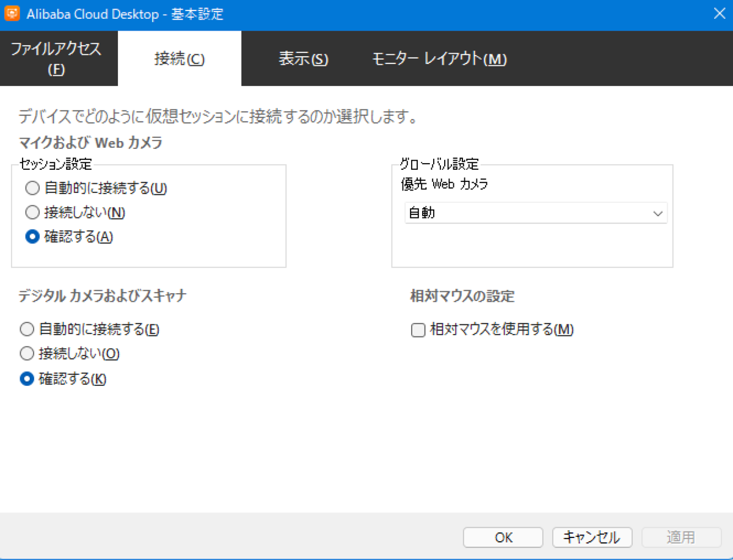Confirm settings with the OK button
Viewport: 733px width, 560px height.
[503, 537]
